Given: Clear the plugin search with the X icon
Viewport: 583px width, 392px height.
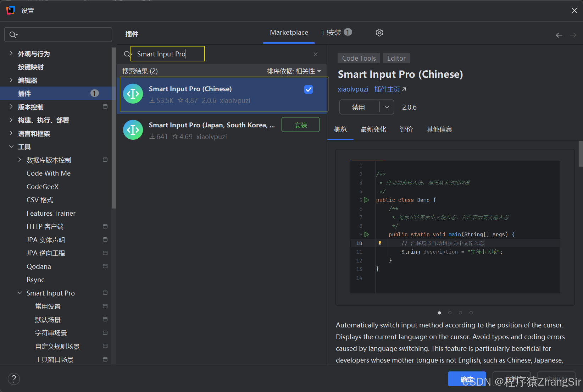Looking at the screenshot, I should tap(316, 54).
